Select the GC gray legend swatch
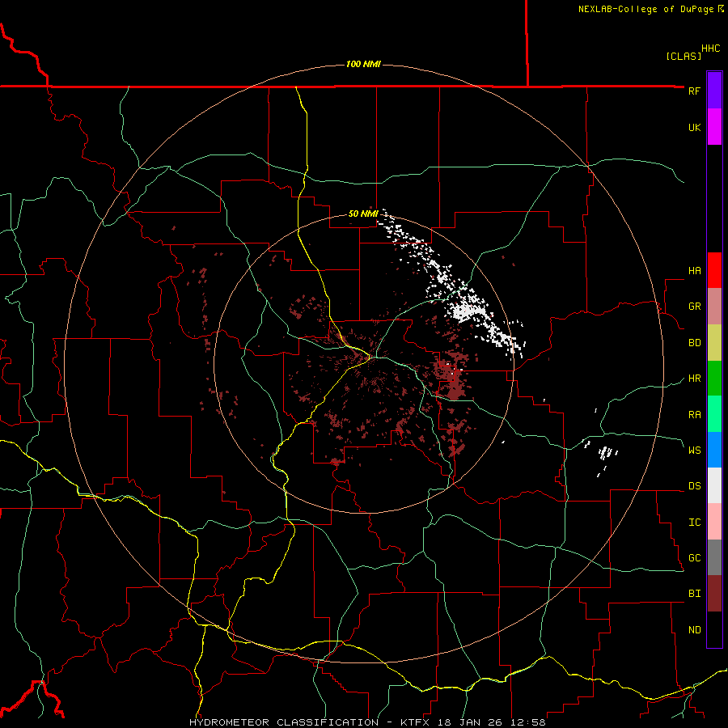The width and height of the screenshot is (728, 728). click(x=714, y=557)
